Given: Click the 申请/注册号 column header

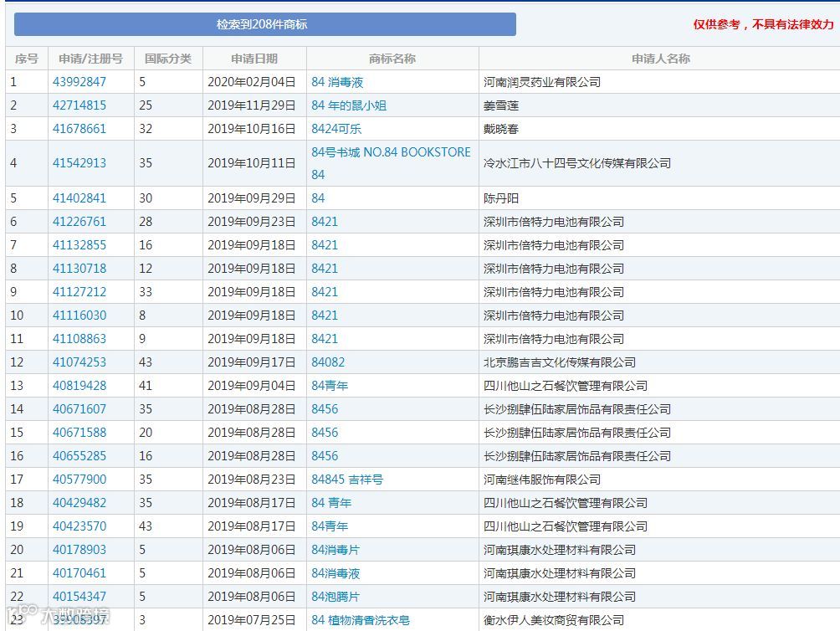Looking at the screenshot, I should tap(90, 59).
